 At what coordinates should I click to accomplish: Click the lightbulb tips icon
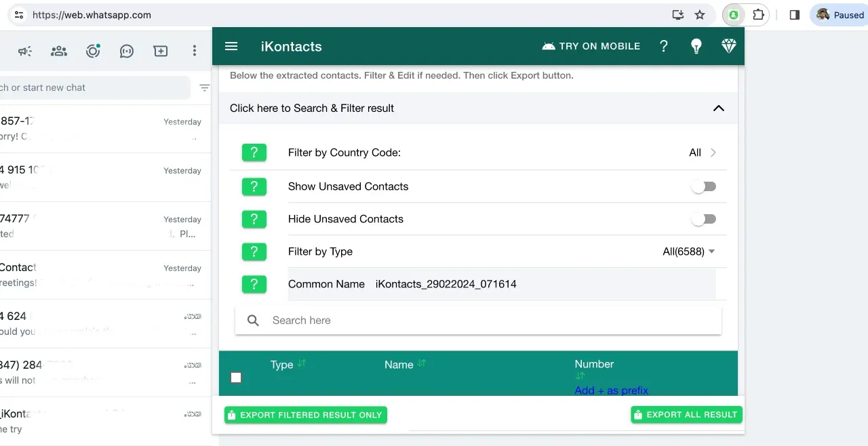point(696,46)
